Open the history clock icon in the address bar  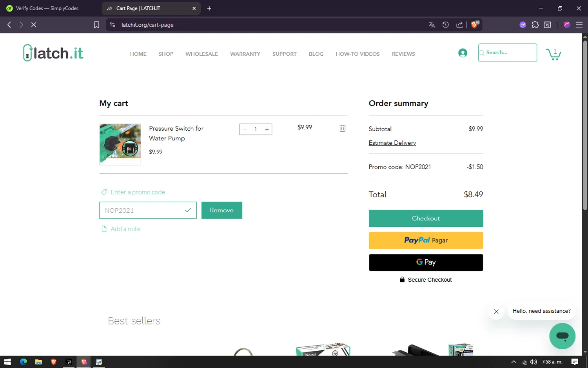446,25
